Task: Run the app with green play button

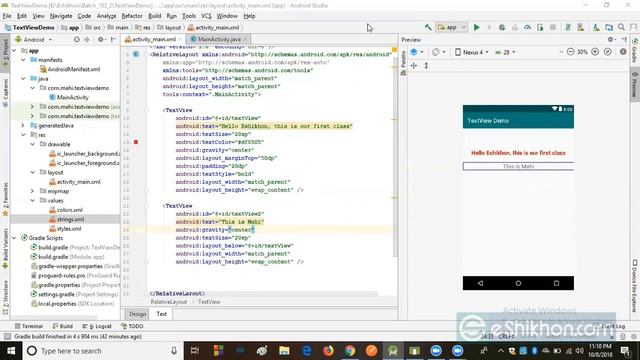Action: [476, 27]
